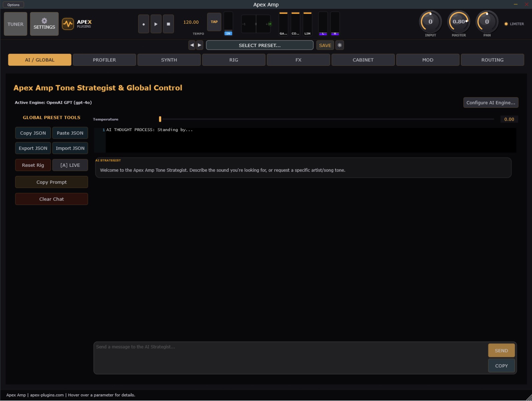Click the record transport button
Screen dimensions: 532x401
pos(144,24)
